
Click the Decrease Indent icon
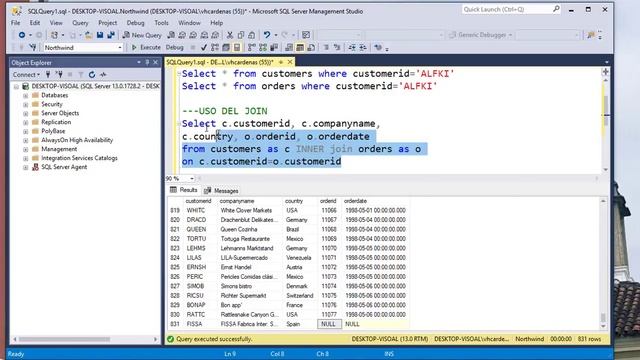click(352, 48)
